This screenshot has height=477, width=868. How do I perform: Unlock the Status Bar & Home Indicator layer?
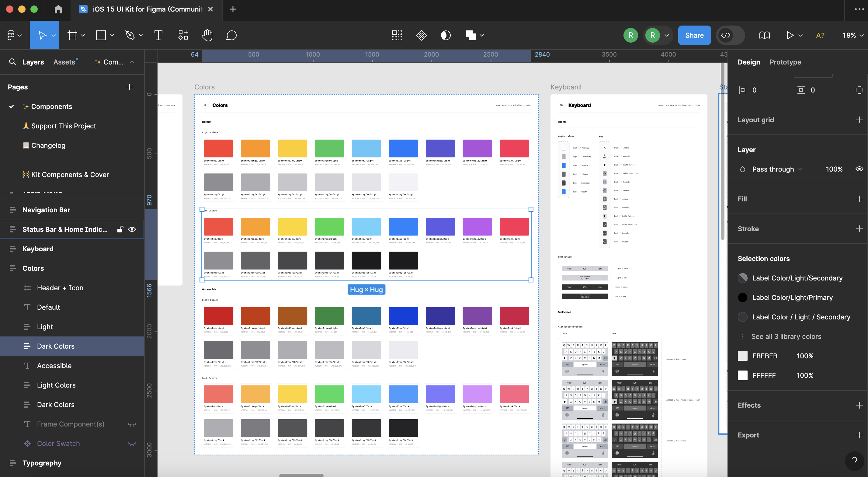point(120,229)
